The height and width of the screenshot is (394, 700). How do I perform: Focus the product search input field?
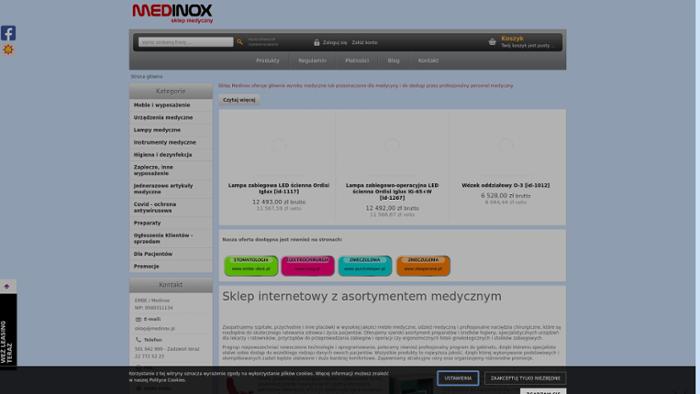click(186, 42)
